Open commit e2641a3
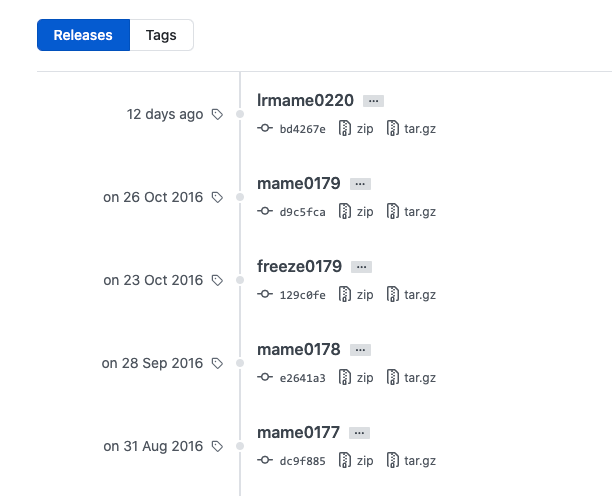 [x=302, y=378]
